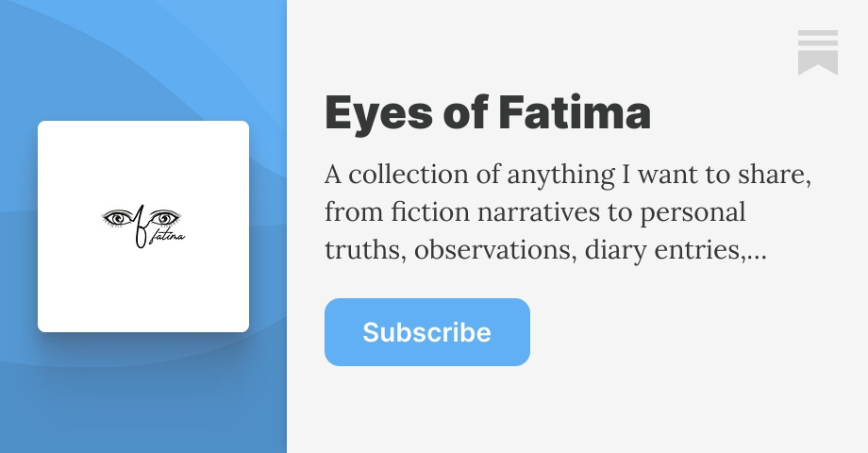Click the cursive 'fatima' signature in logo
Viewport: 868px width, 453px height.
[x=167, y=236]
